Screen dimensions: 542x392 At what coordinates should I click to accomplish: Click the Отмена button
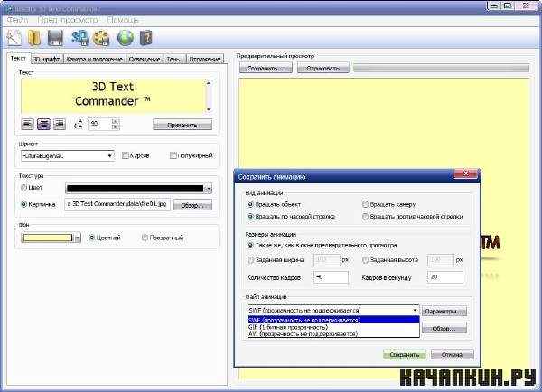(x=453, y=354)
